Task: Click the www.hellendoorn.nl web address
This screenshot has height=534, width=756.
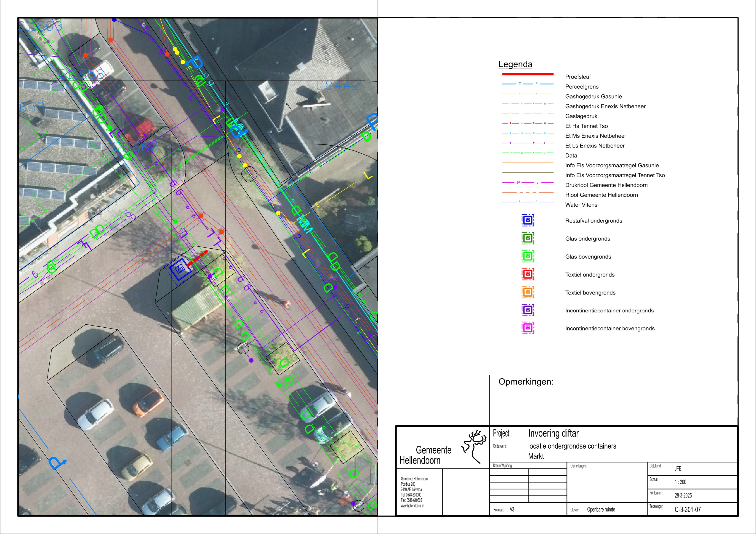Action: coord(412,506)
